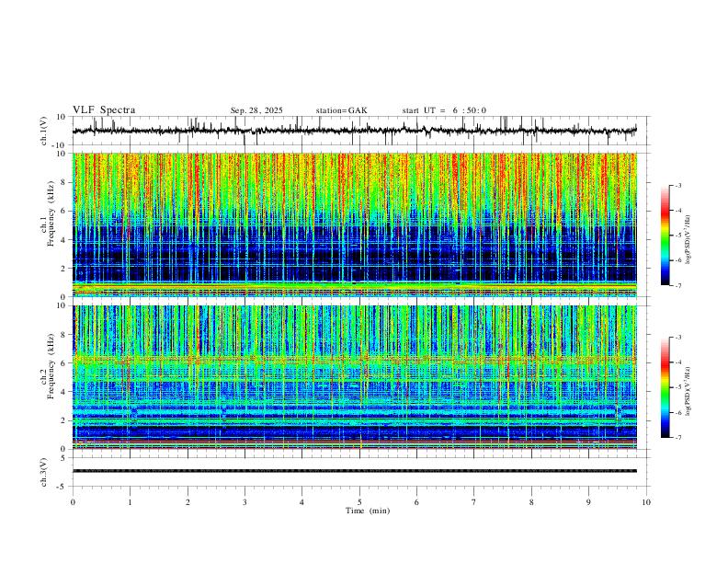Click the "-3" tick on ch.1 colorbar
Viewport: 728px width, 563px height.
click(x=678, y=185)
